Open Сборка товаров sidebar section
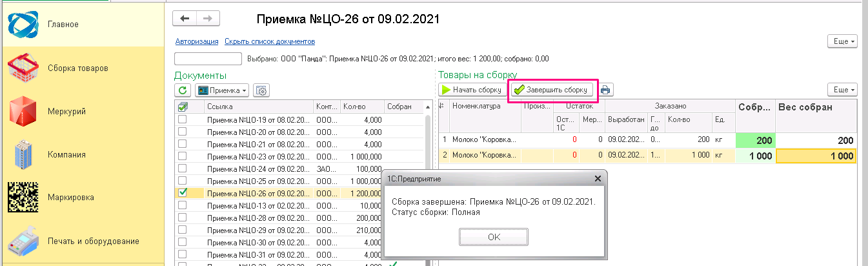Screen dimensions: 868x266 [x=77, y=68]
